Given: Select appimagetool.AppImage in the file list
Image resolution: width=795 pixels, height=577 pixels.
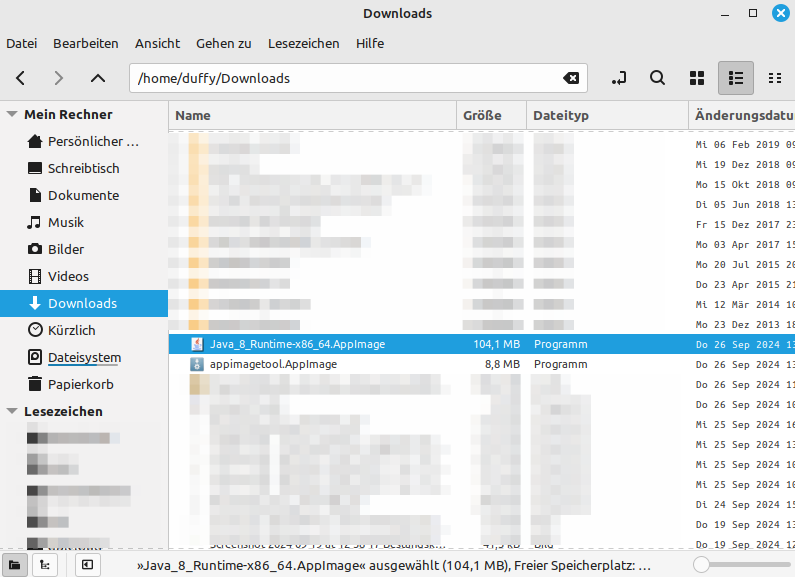Looking at the screenshot, I should point(273,364).
